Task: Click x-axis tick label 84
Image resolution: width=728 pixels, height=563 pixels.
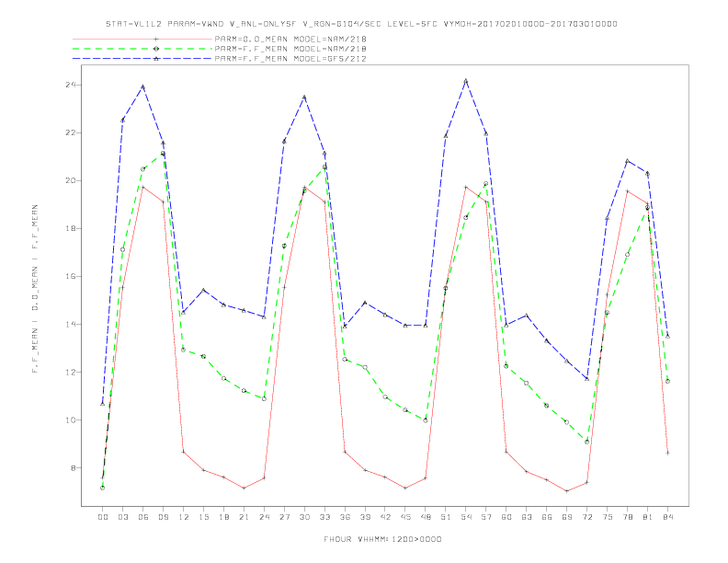Action: click(667, 517)
